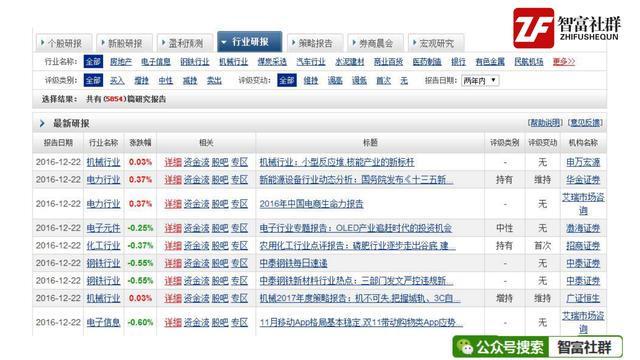
Task: Filter industry by 房地产
Action: [121, 62]
